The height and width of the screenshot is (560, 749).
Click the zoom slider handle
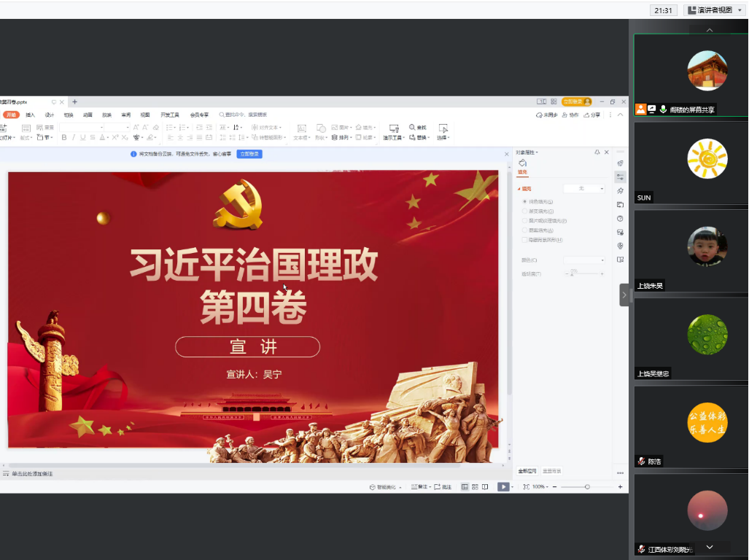pos(587,486)
